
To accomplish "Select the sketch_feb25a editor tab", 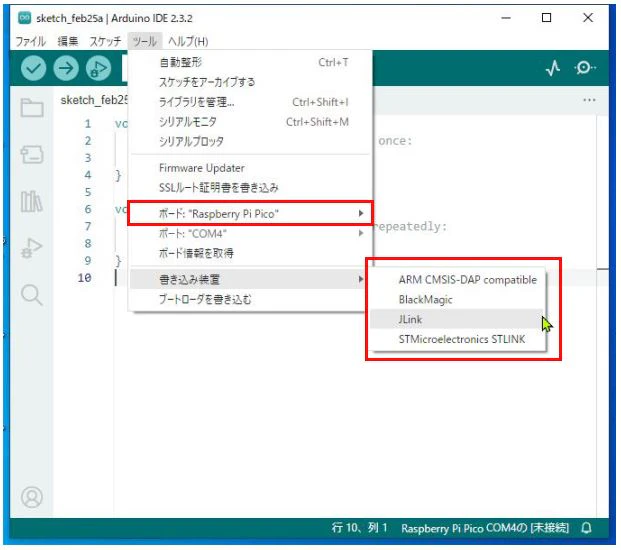I will coord(94,100).
